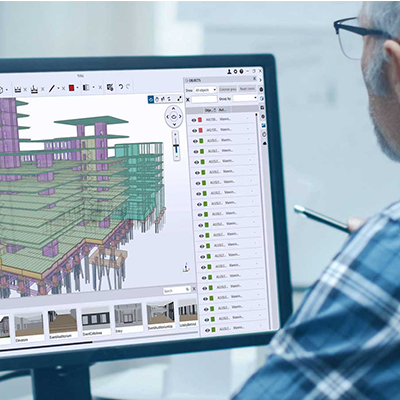Click the user profile icon in title bar
The image size is (400, 400).
(x=229, y=71)
